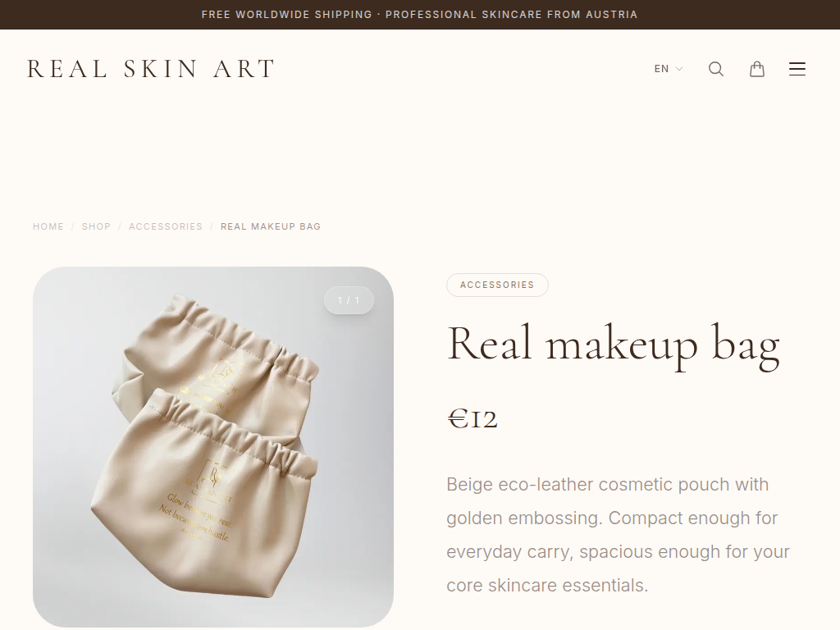Viewport: 840px width, 630px height.
Task: Go to the Real Skin Art logo homepage
Action: coord(151,69)
